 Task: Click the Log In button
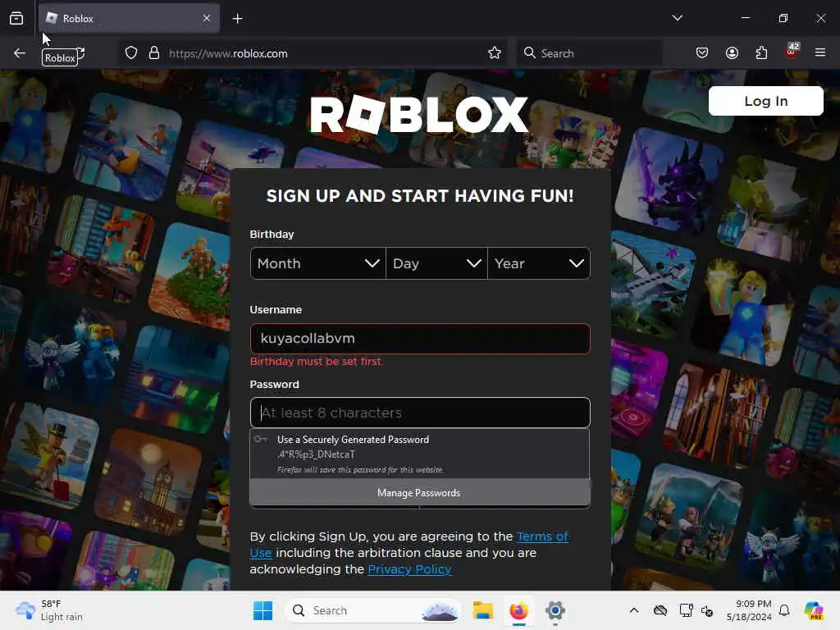(765, 101)
